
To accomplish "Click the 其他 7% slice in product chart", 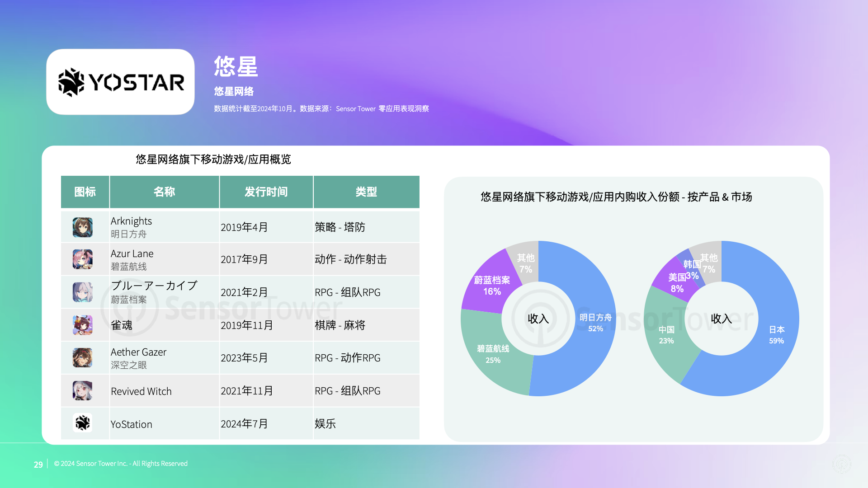I will 526,263.
